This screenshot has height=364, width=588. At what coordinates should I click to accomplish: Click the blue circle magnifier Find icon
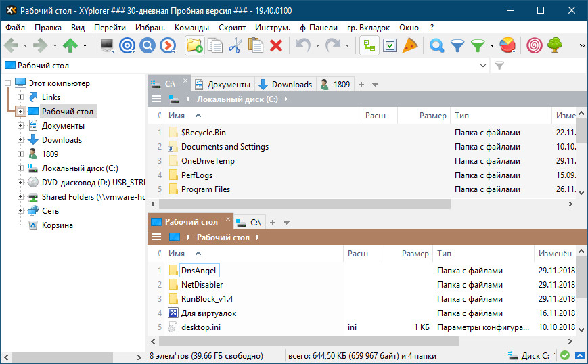[x=148, y=46]
